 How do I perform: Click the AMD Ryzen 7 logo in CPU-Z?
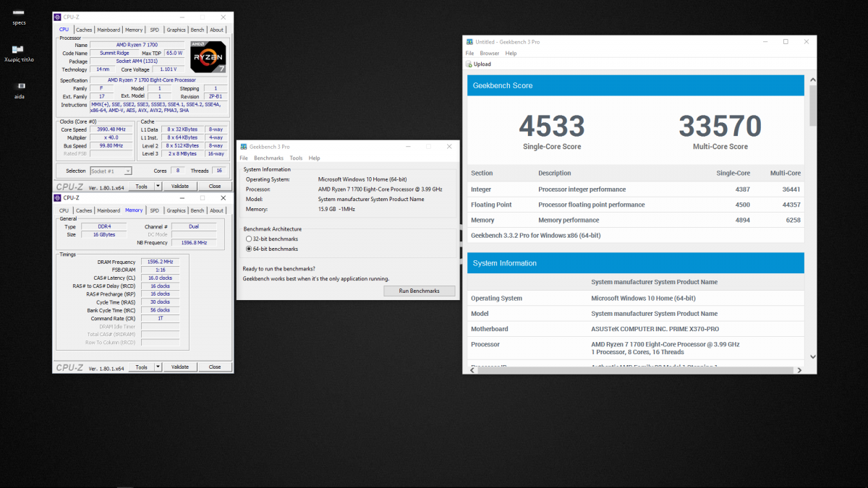click(x=208, y=56)
